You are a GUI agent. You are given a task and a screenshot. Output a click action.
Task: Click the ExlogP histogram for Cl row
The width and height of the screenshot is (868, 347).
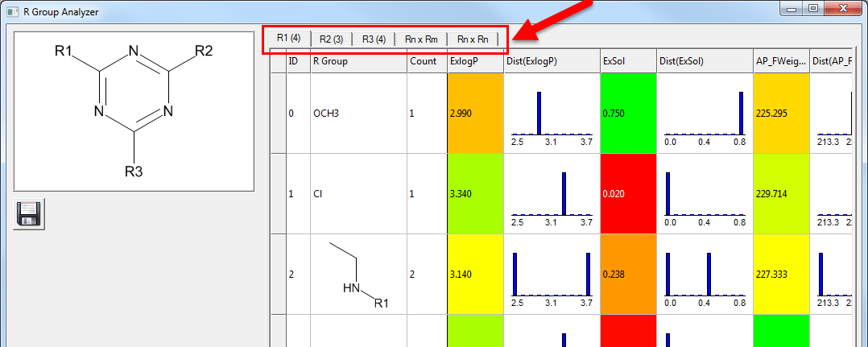(552, 194)
